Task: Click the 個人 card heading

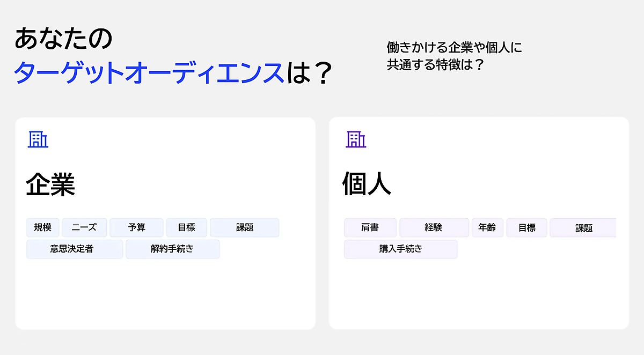Action: (367, 185)
